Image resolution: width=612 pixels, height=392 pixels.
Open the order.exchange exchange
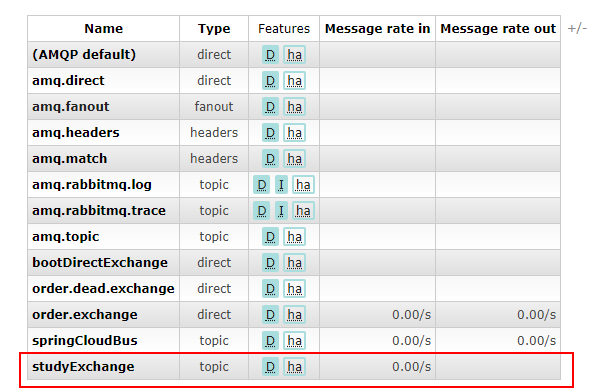(x=85, y=315)
